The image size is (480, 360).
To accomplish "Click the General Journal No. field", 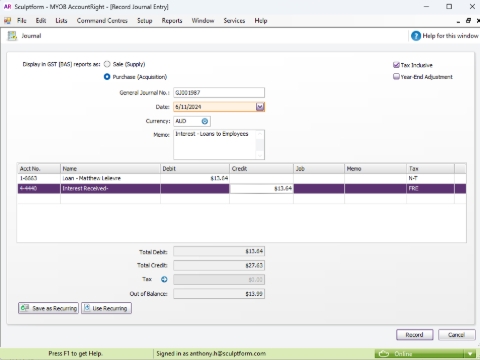I will tap(219, 93).
